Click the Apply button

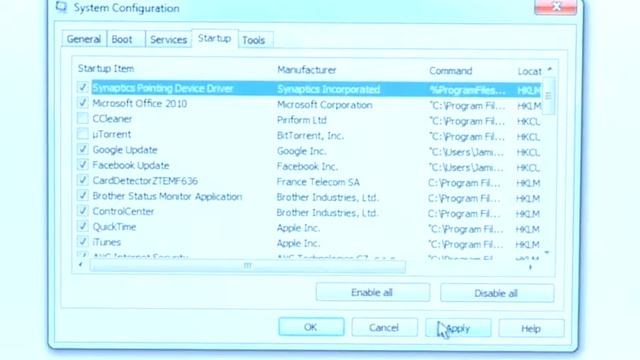point(458,329)
